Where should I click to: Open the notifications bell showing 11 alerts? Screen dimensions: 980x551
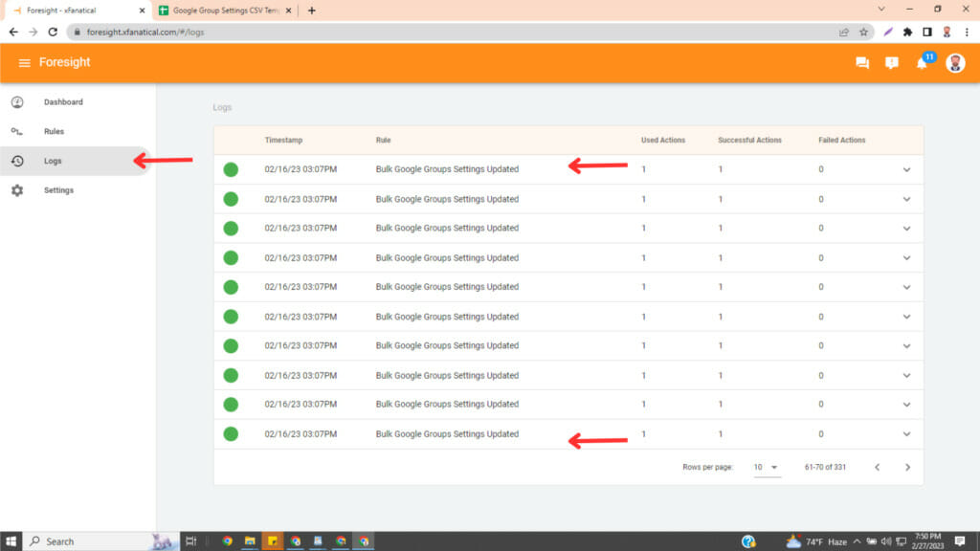click(x=923, y=63)
